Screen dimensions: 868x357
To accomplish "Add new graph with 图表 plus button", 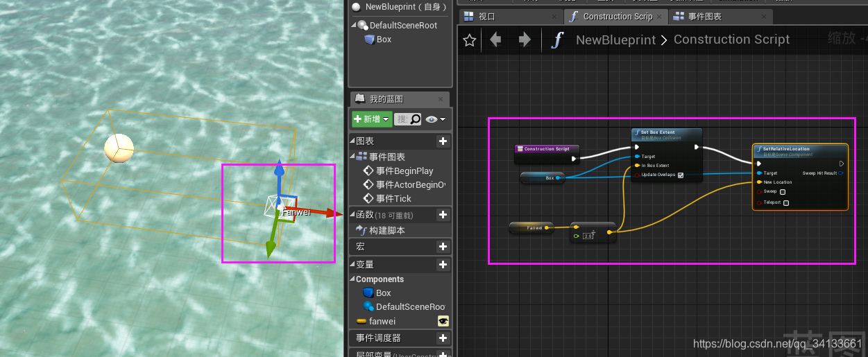I will [443, 141].
